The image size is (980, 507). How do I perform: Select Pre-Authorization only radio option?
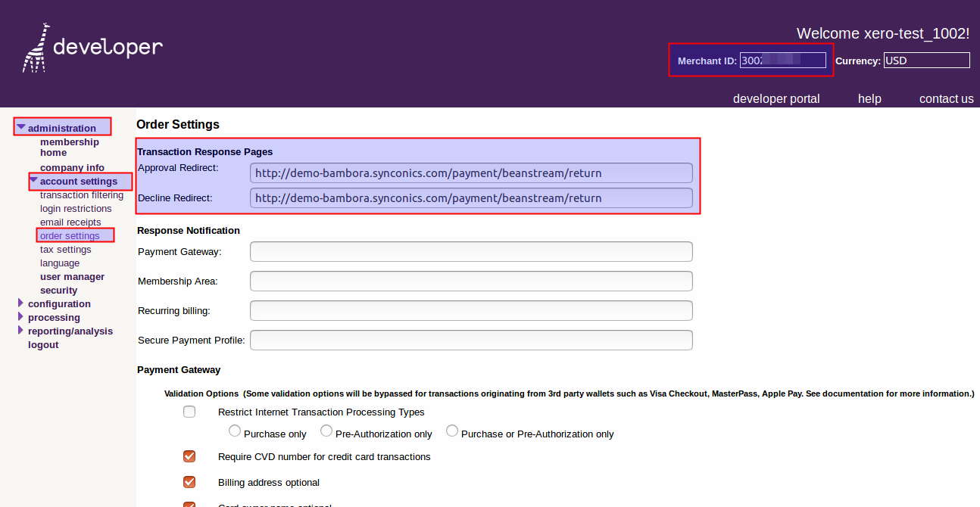326,431
